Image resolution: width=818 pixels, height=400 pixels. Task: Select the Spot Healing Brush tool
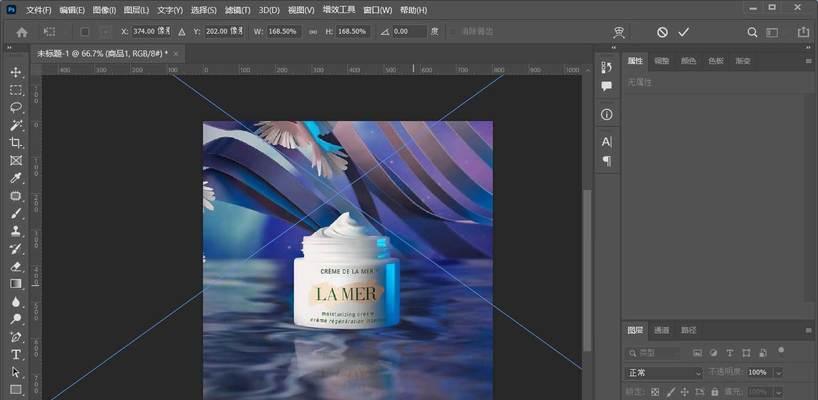(16, 196)
